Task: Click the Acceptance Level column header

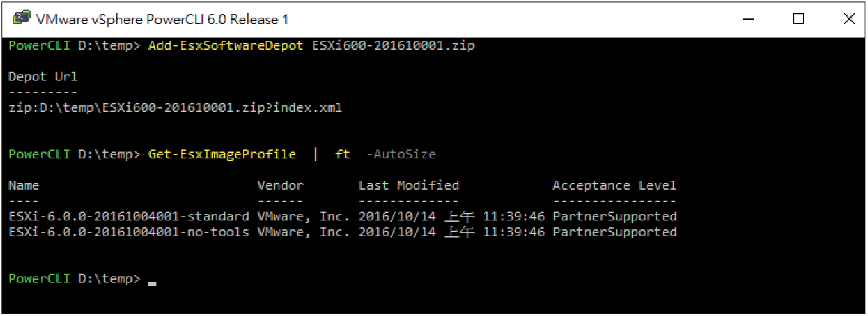Action: (615, 186)
